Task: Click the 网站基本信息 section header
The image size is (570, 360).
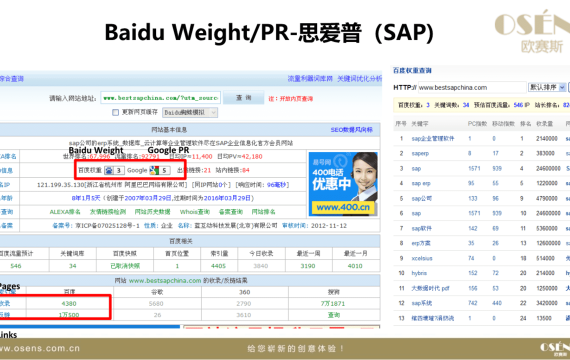Action: [169, 130]
